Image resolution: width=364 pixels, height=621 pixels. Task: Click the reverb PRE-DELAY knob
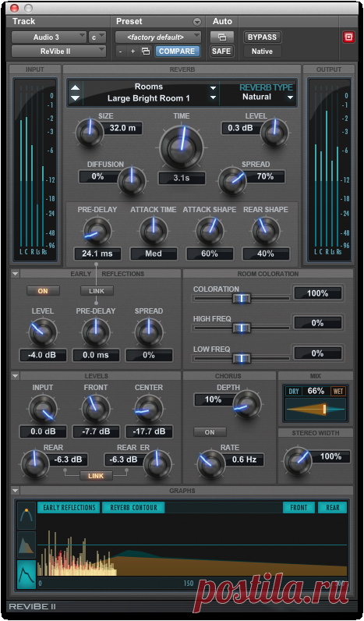97,231
